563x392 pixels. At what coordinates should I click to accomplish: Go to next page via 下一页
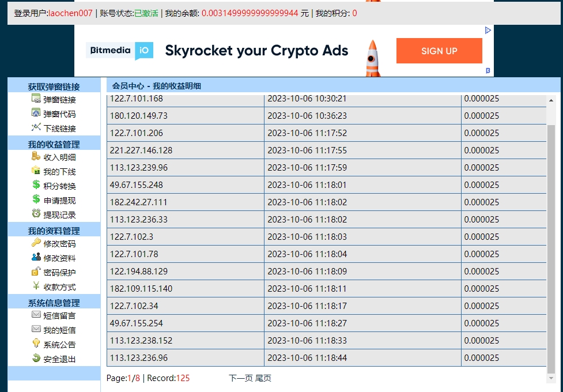[240, 378]
